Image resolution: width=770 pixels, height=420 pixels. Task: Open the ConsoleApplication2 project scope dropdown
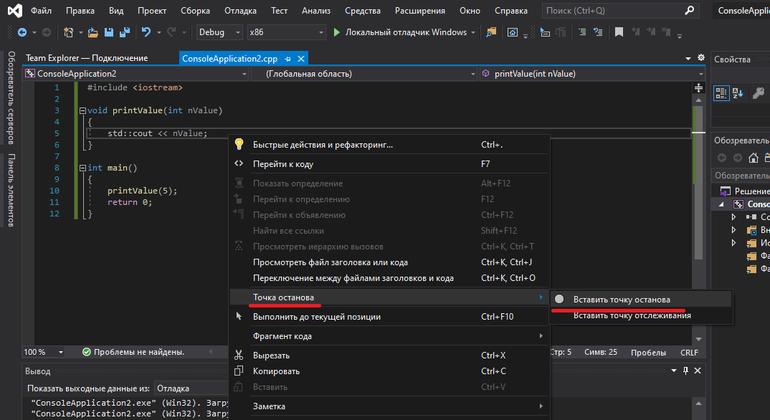(x=136, y=74)
